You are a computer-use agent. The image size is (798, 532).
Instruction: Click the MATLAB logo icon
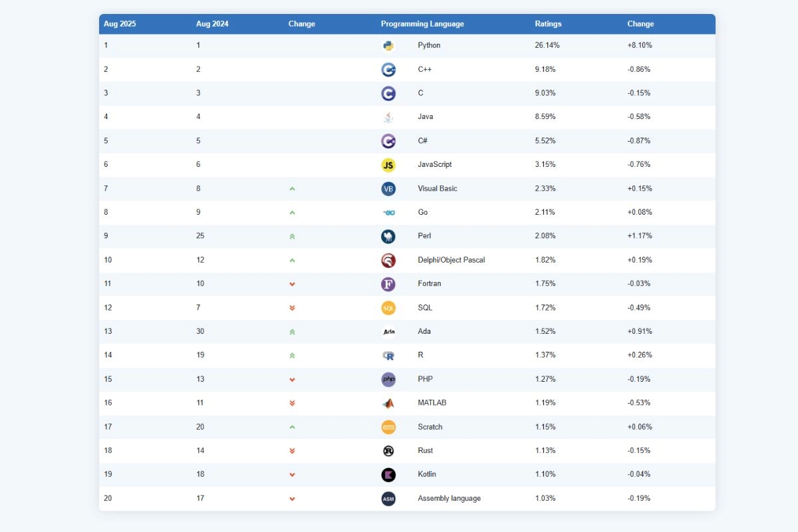[388, 403]
